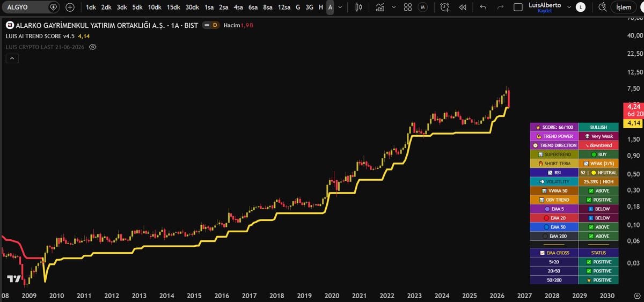Screen dimensions: 644x302
Task: Start bar replay with the rewind icon
Action: (x=462, y=7)
